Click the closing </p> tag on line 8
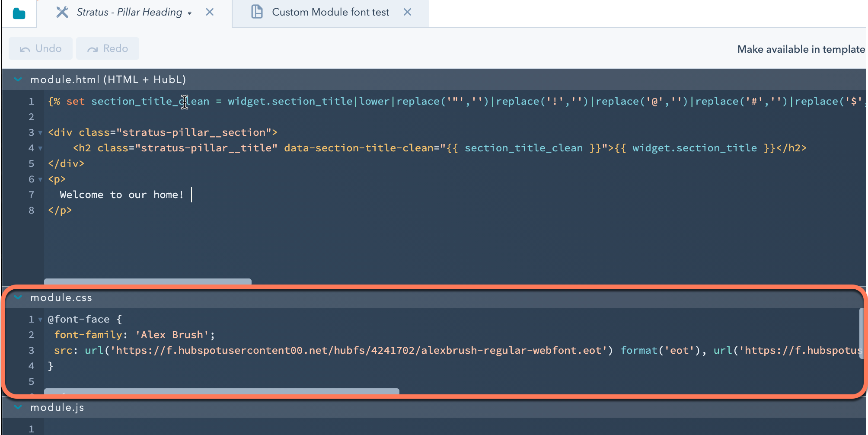 click(60, 210)
